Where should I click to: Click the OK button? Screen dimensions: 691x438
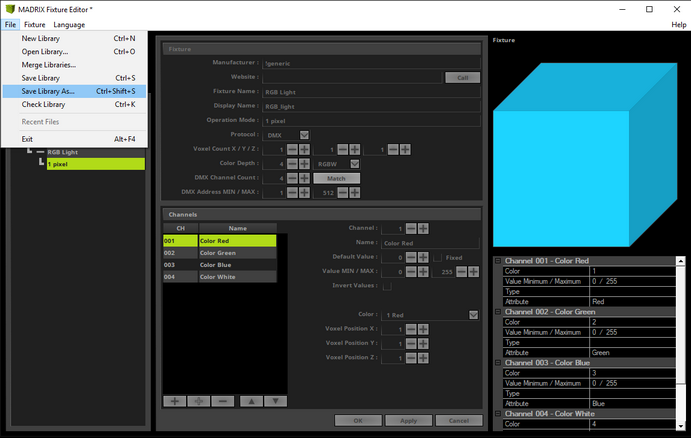click(358, 420)
